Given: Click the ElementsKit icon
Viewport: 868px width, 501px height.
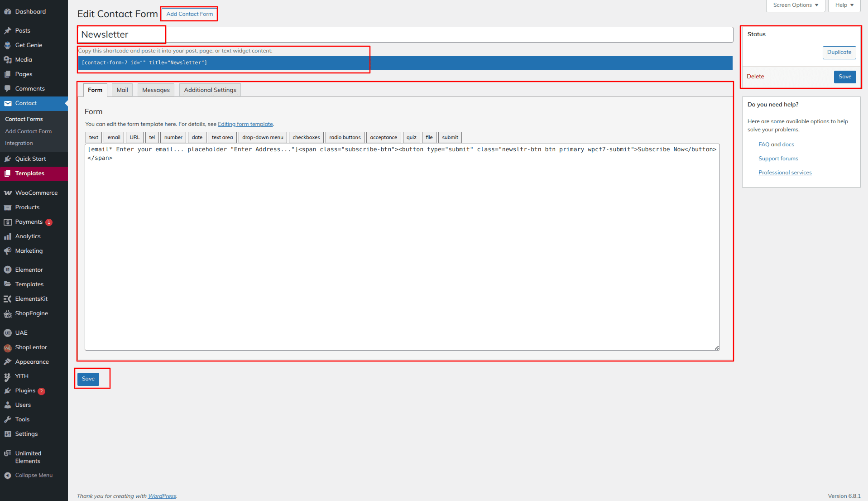Looking at the screenshot, I should point(8,299).
